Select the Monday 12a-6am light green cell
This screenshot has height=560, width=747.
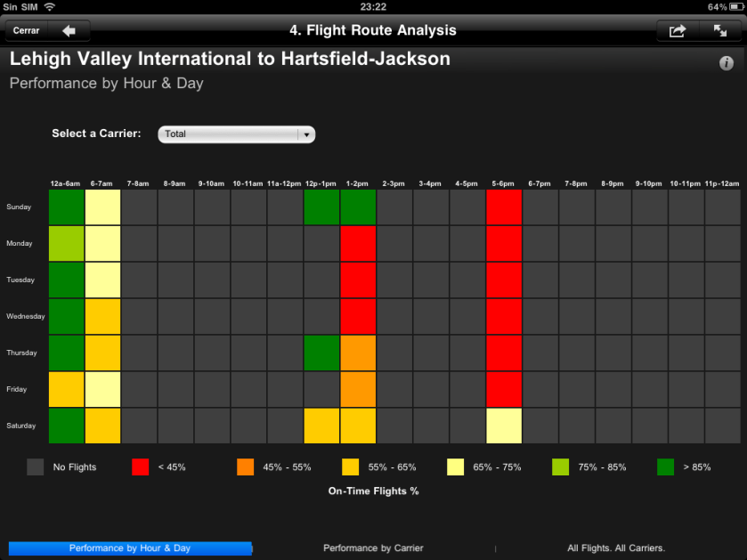pos(67,243)
